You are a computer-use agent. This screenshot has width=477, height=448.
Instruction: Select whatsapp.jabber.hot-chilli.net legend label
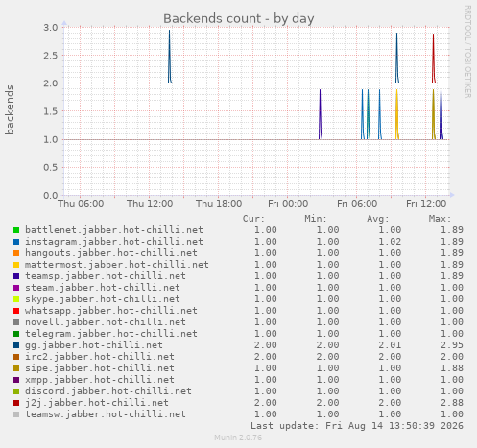[111, 311]
